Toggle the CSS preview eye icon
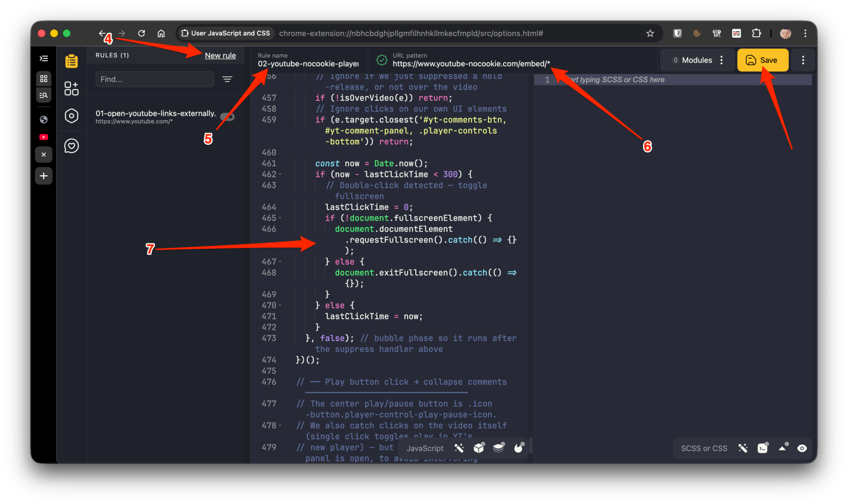The width and height of the screenshot is (848, 504). pyautogui.click(x=802, y=448)
